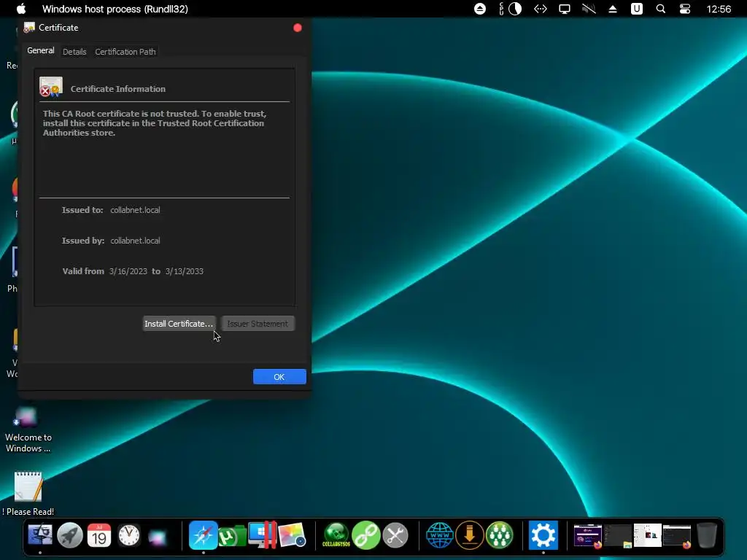Open the CPU usage pie indicator
747x560 pixels.
pos(515,9)
